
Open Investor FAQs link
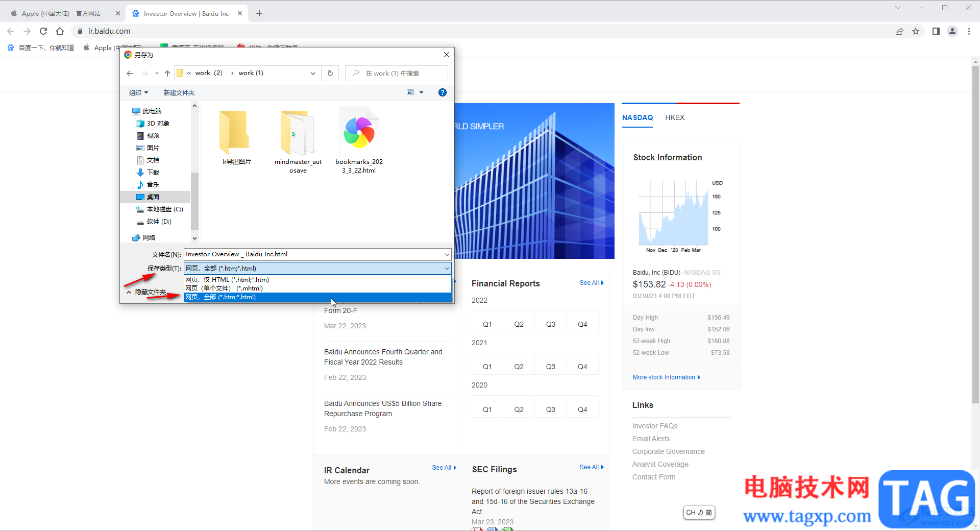(x=655, y=426)
